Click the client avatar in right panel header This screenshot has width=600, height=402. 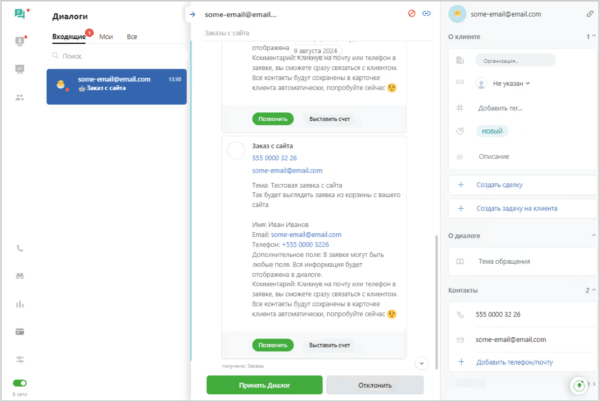pos(457,14)
